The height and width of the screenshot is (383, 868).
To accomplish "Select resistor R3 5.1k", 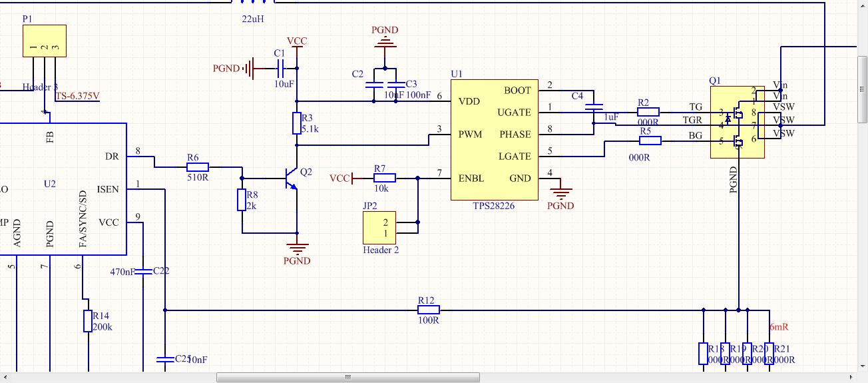I will coord(297,123).
